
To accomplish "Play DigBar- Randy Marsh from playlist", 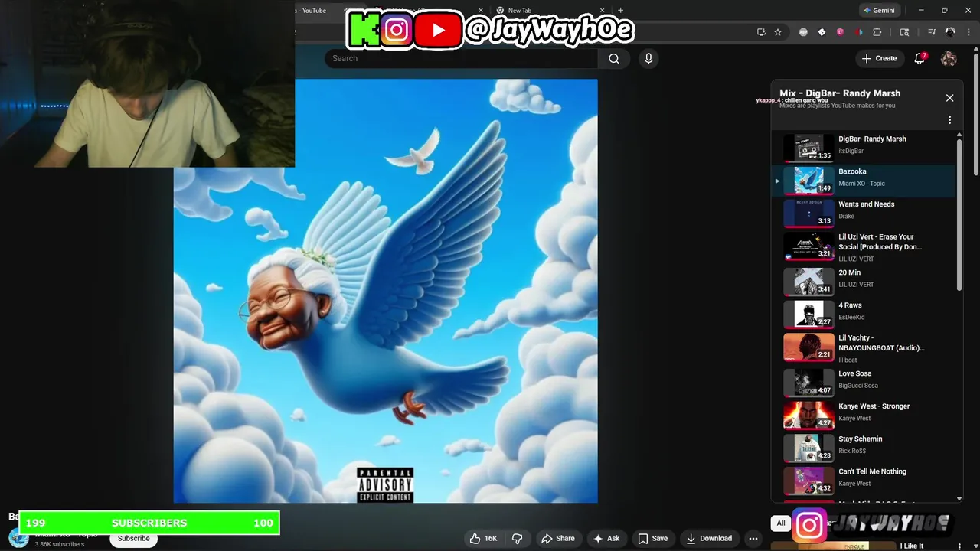I will click(x=864, y=146).
